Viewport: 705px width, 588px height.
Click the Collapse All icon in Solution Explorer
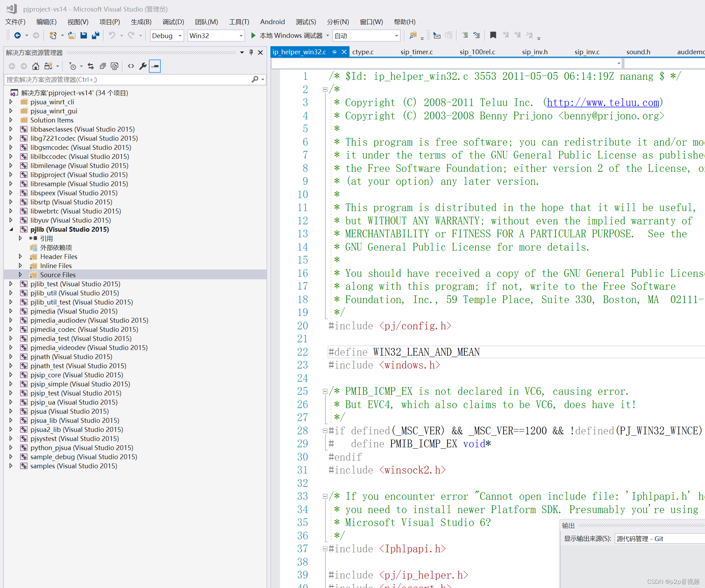coord(103,66)
